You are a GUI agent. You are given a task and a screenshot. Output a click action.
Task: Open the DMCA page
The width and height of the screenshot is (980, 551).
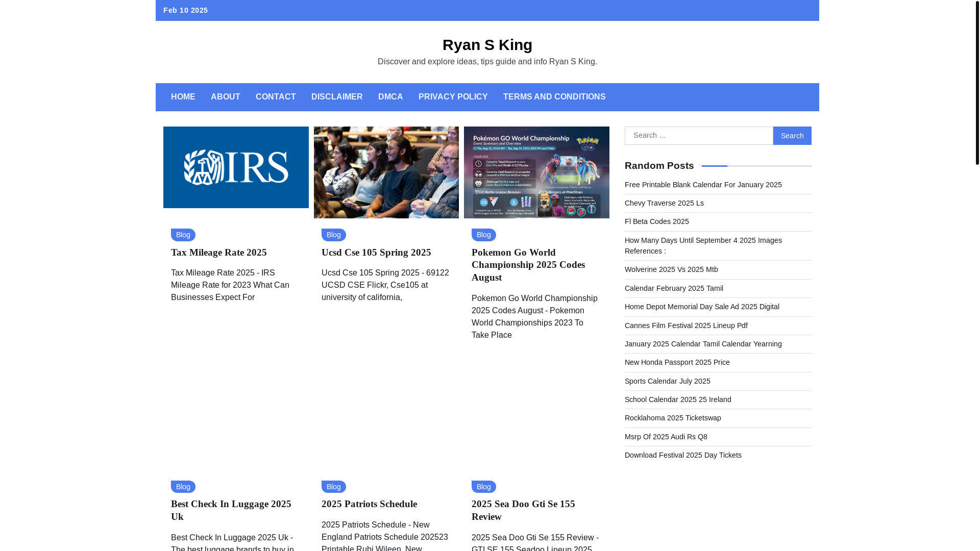tap(390, 97)
